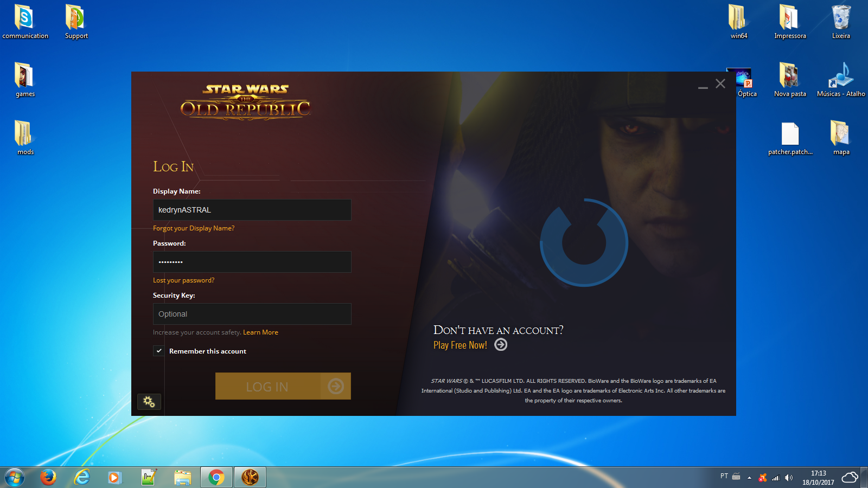This screenshot has height=488, width=868.
Task: Click 'Forgot your Display Name?' link
Action: point(194,228)
